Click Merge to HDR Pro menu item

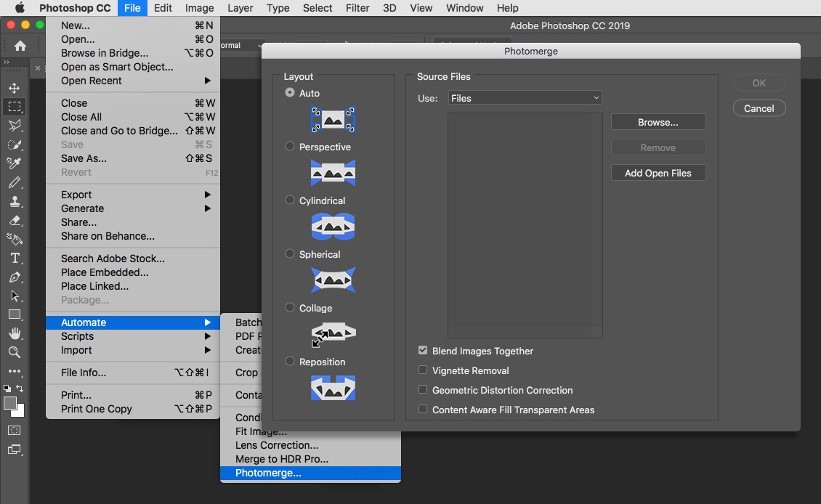[282, 459]
